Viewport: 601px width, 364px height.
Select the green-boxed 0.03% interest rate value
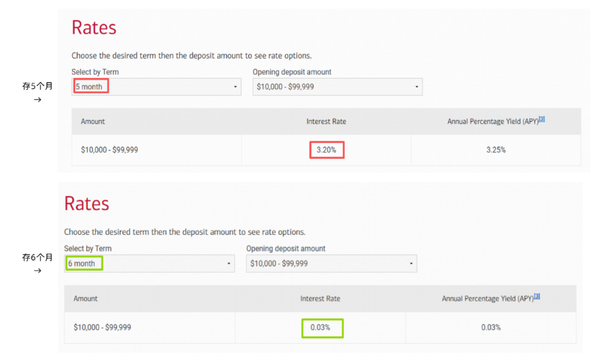[321, 327]
